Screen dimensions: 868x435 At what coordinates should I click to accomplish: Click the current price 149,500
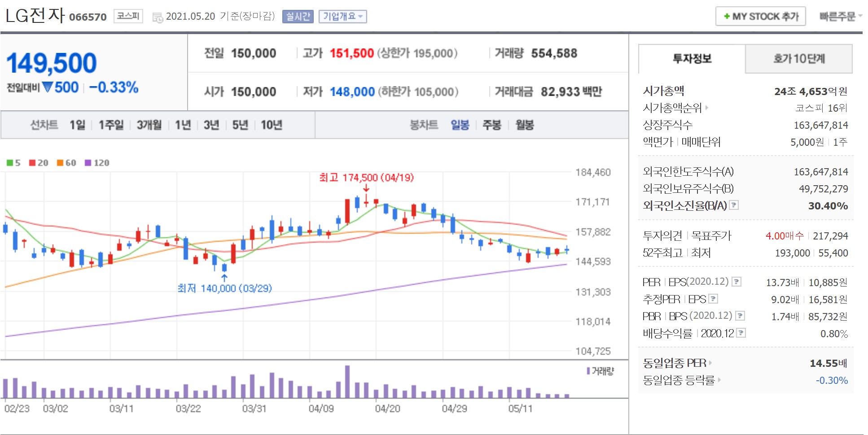pyautogui.click(x=52, y=63)
